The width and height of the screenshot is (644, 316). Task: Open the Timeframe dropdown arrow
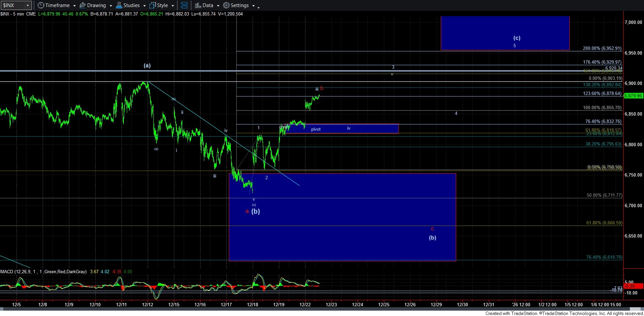(x=74, y=6)
